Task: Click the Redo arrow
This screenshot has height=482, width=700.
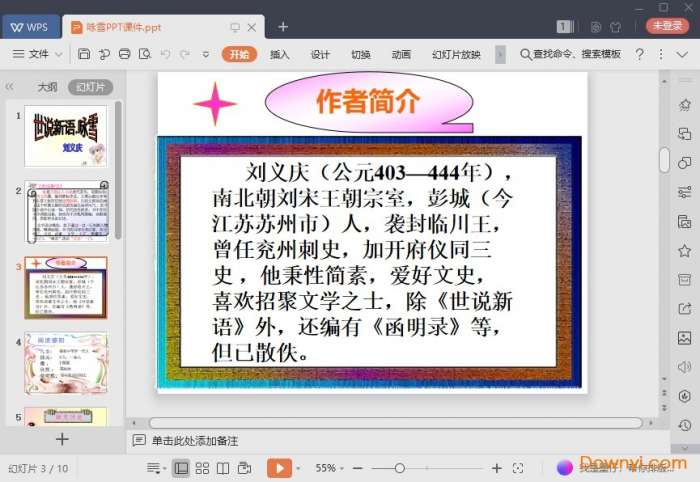Action: click(x=185, y=54)
